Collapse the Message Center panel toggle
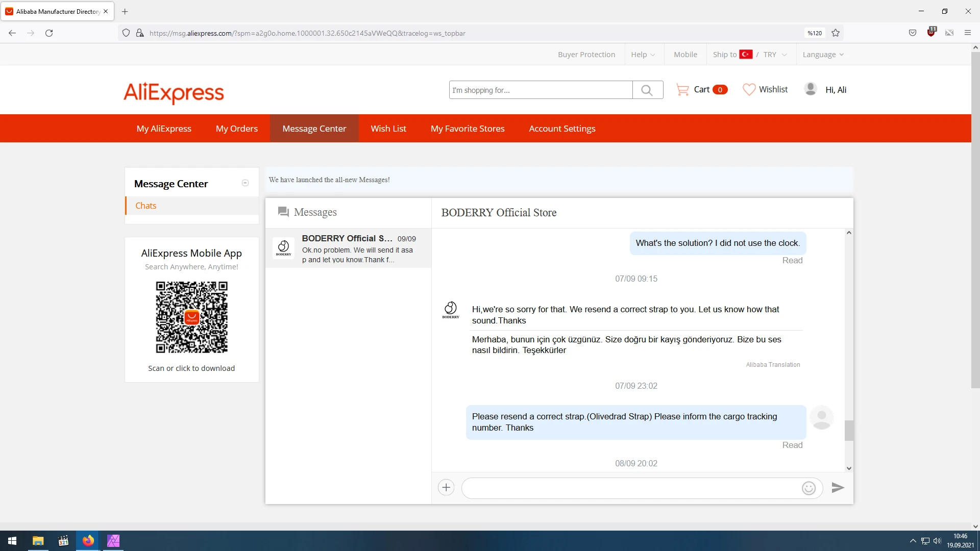The height and width of the screenshot is (551, 980). [245, 183]
